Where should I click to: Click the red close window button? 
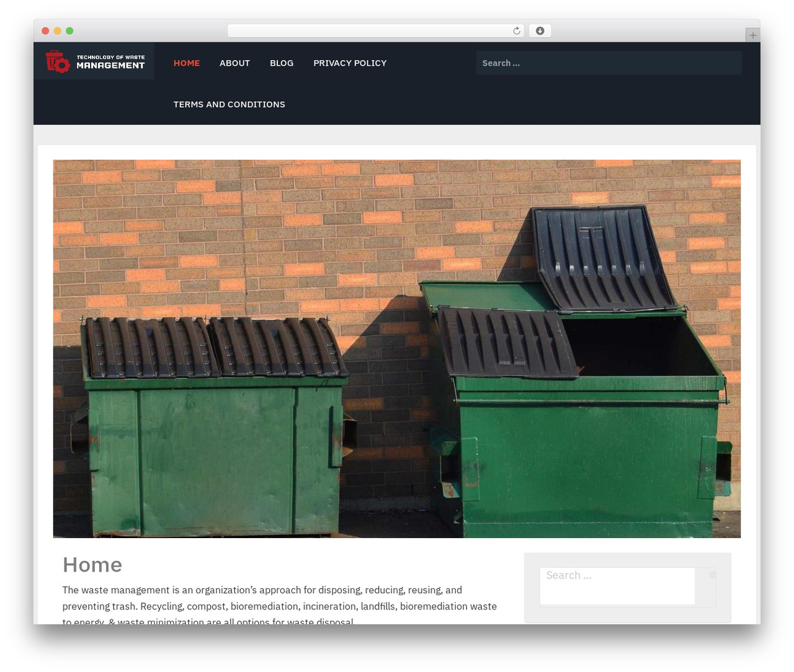45,31
